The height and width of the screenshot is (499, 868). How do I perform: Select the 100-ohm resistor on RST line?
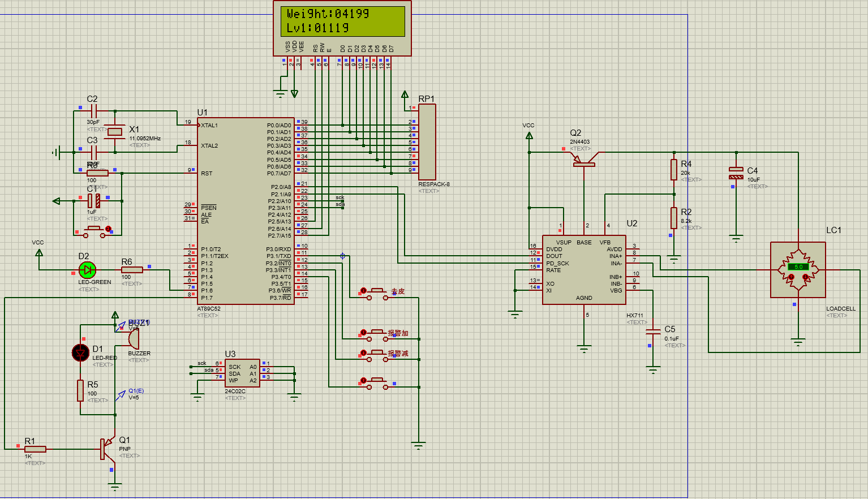pyautogui.click(x=97, y=173)
